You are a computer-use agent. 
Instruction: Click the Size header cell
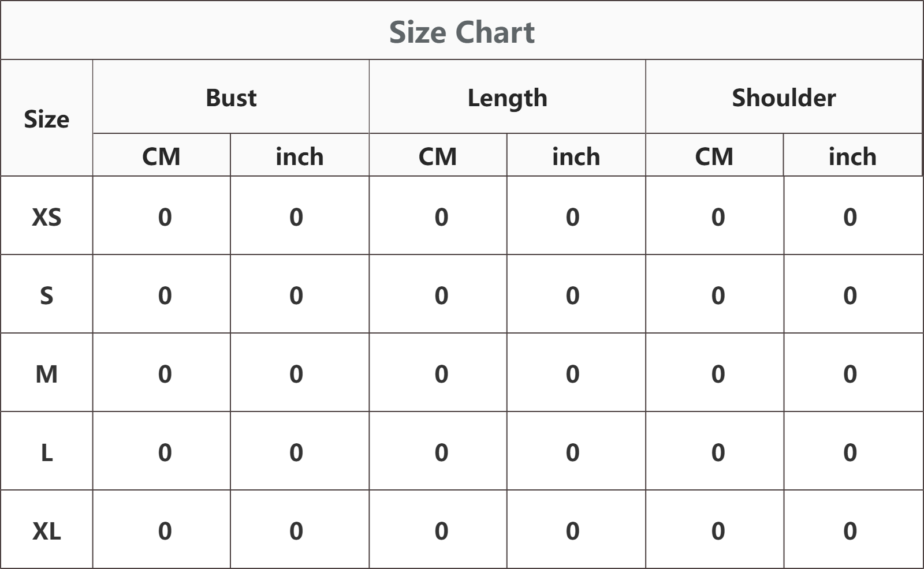[x=46, y=118]
